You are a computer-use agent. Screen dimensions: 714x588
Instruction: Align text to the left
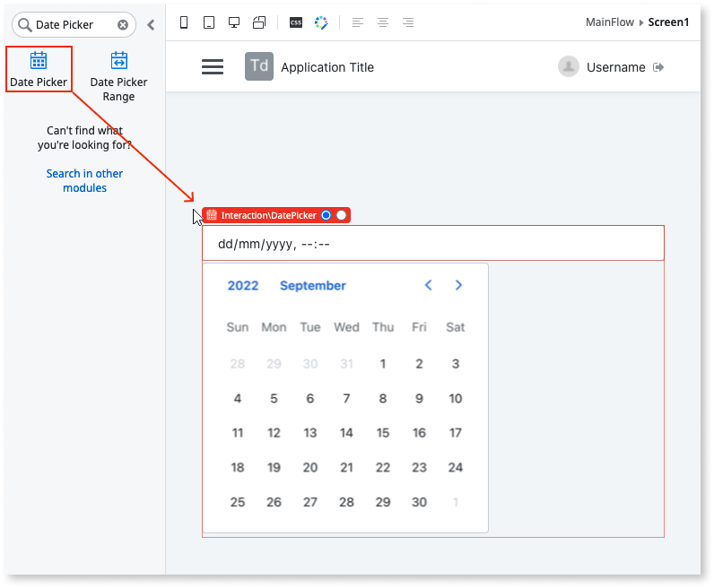[x=358, y=22]
